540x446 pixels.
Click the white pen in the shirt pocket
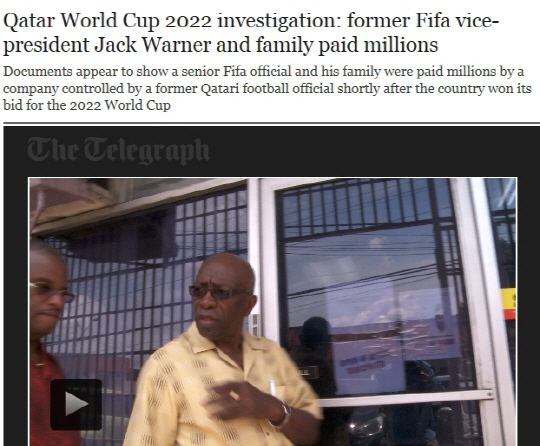(x=272, y=388)
